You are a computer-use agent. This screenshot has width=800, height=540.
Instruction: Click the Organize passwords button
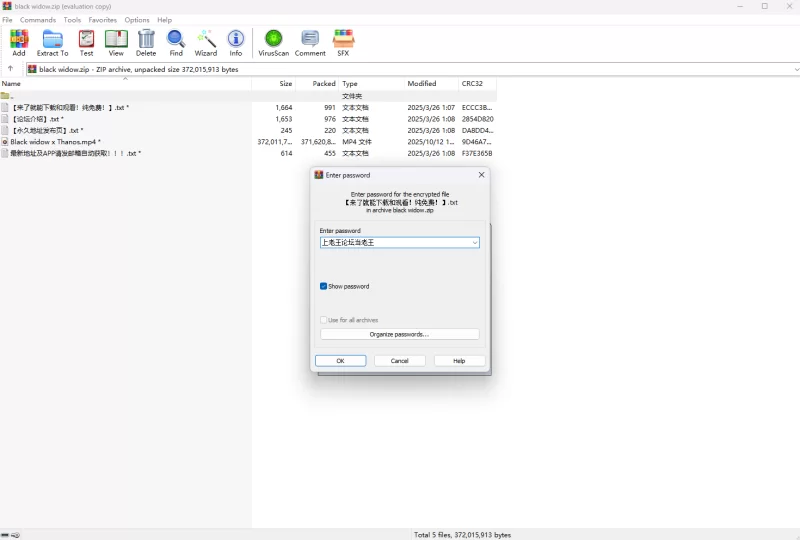coord(399,334)
